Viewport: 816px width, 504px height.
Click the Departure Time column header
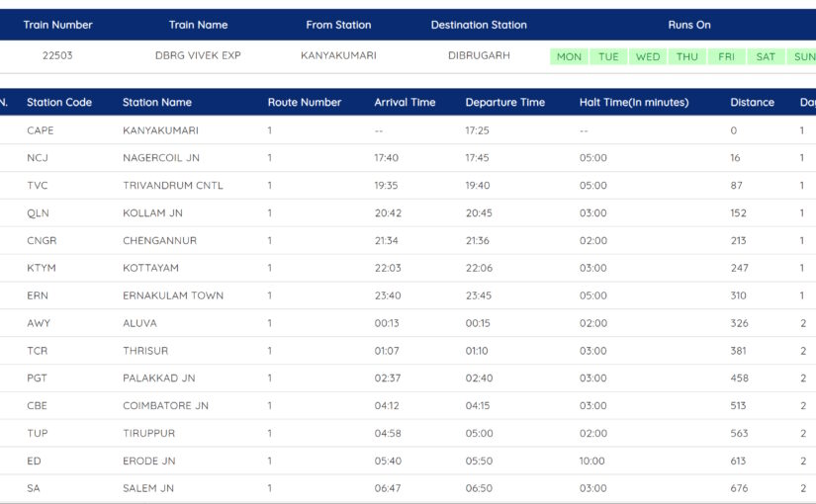tap(504, 103)
